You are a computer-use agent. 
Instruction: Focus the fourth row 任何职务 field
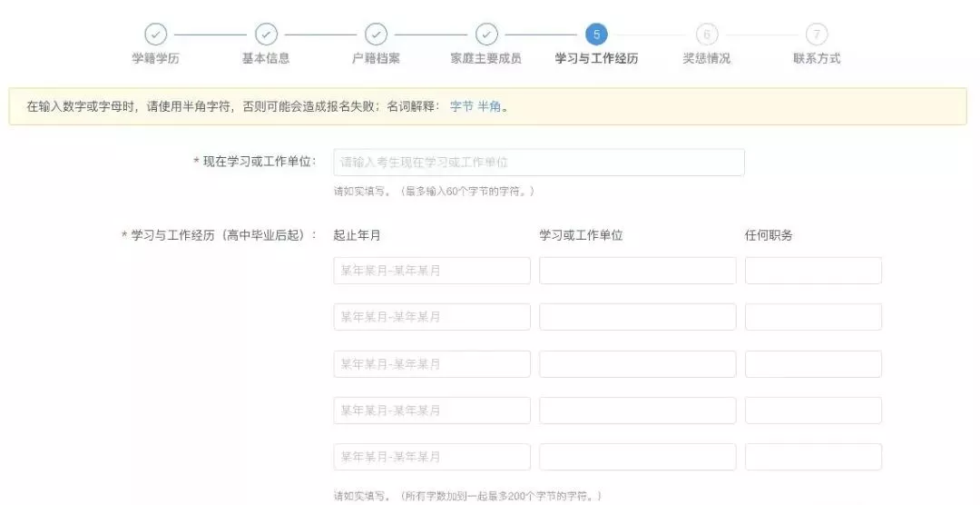(x=813, y=411)
